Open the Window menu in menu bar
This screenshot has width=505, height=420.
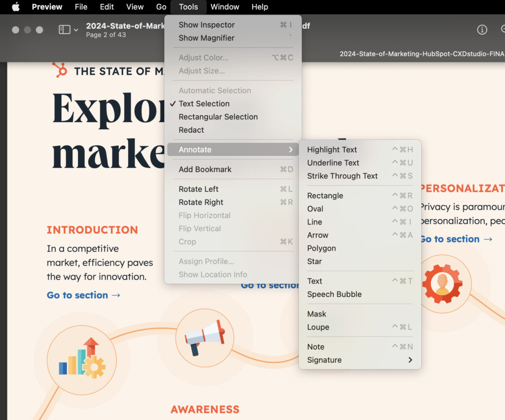(225, 7)
